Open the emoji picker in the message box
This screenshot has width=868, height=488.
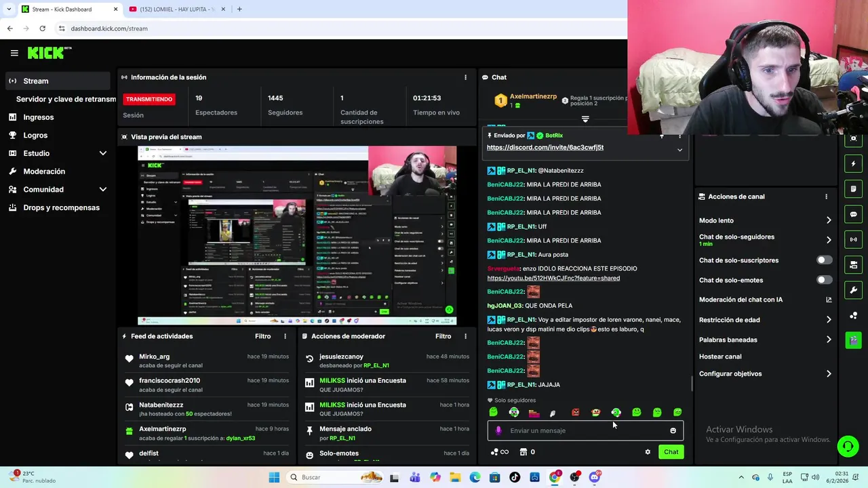(673, 430)
